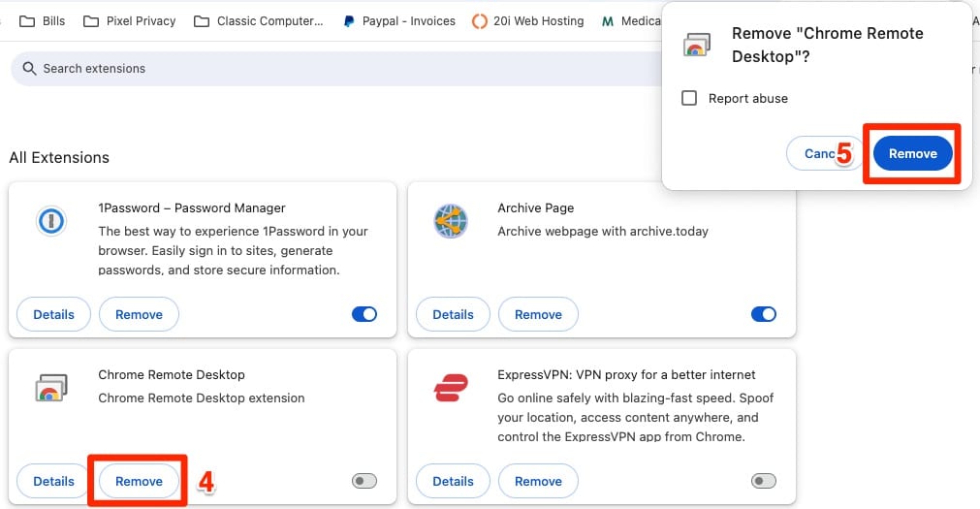This screenshot has height=509, width=980.
Task: Turn off the Archive Page toggle
Action: (763, 314)
